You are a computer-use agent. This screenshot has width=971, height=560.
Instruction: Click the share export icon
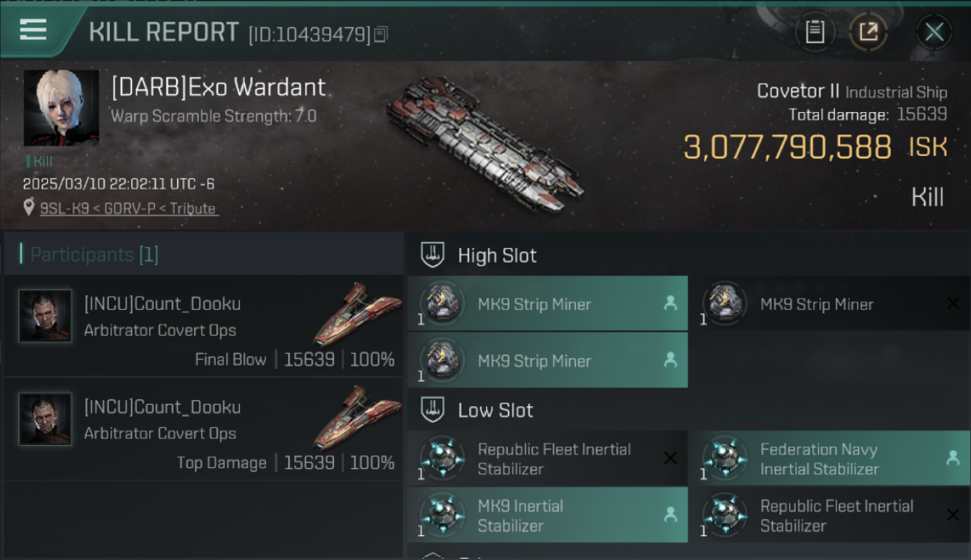868,32
